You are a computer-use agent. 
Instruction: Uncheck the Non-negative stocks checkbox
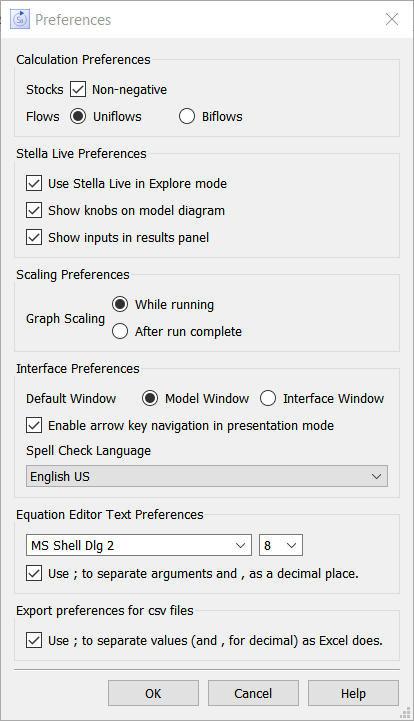[x=78, y=89]
